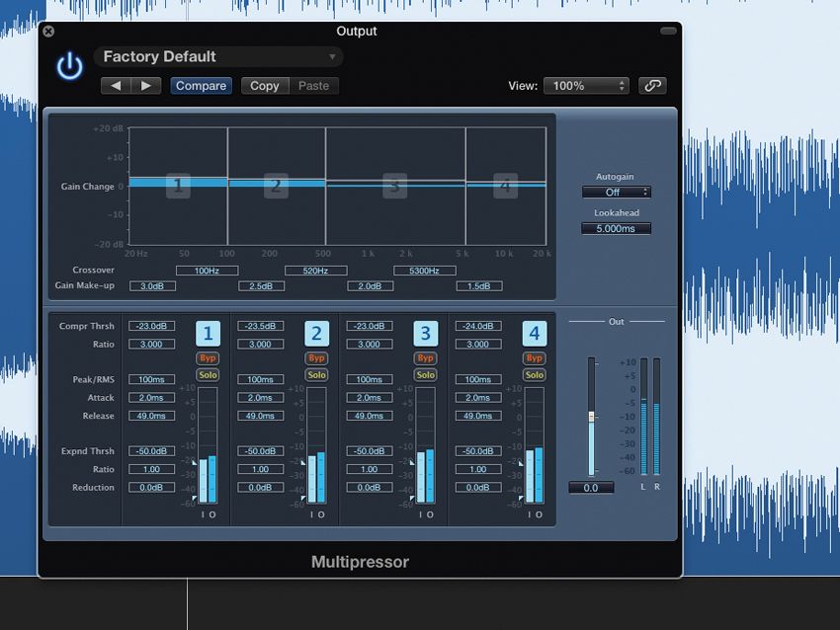The height and width of the screenshot is (630, 840).
Task: Toggle the Compare button
Action: point(201,86)
